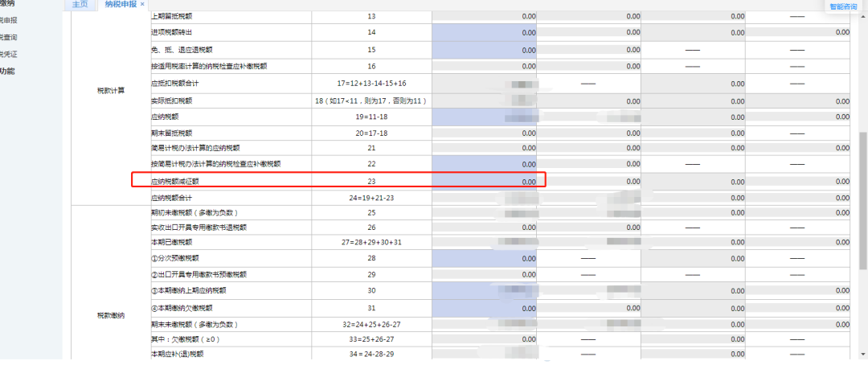
Task: Click the 上期留抵税额 row label
Action: pos(172,17)
